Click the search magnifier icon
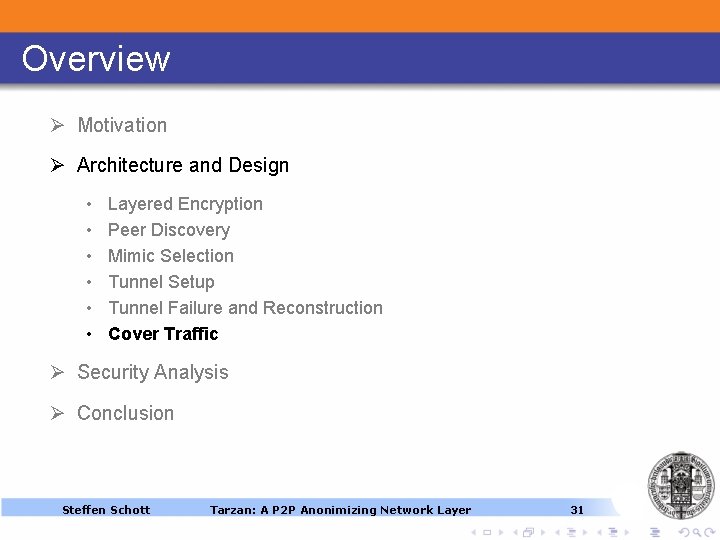The width and height of the screenshot is (720, 540). coord(697,533)
